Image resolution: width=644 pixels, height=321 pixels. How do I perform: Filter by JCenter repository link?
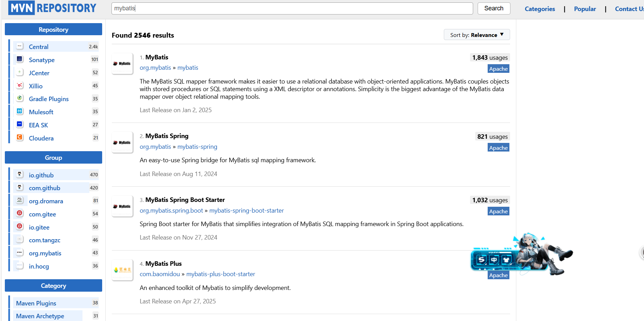pyautogui.click(x=39, y=73)
